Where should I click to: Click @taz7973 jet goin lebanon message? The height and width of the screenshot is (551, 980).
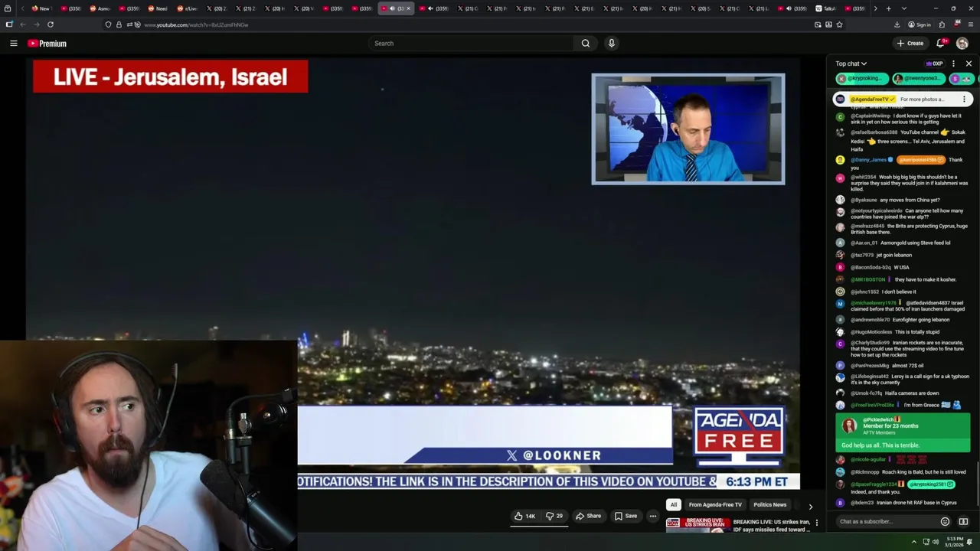(874, 255)
